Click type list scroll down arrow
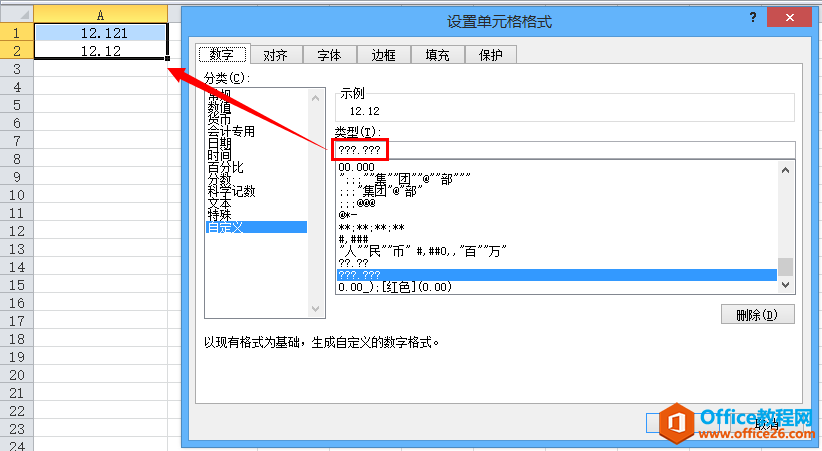 click(x=785, y=285)
